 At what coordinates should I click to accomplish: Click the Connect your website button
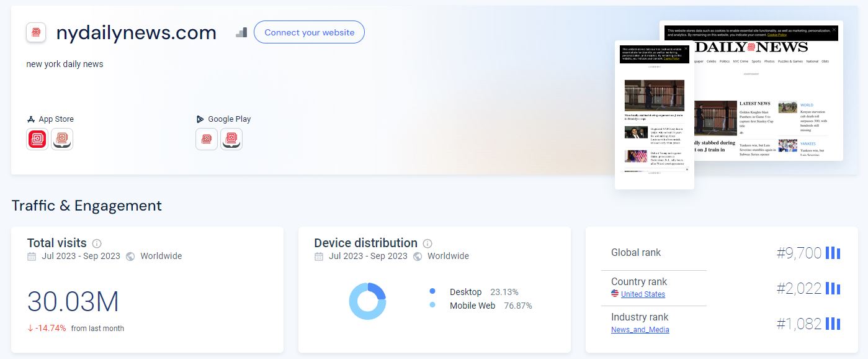309,32
